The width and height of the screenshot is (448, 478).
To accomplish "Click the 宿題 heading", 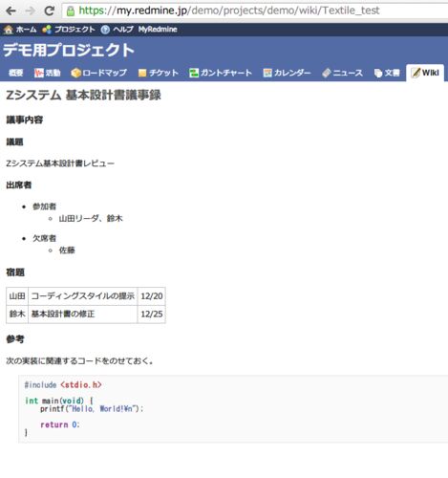I will 15,272.
